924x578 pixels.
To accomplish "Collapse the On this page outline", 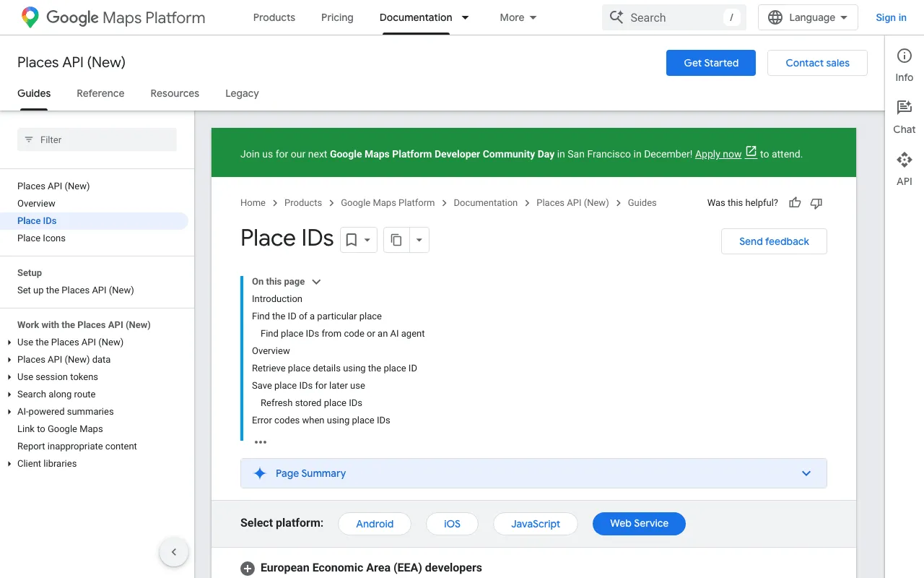I will 316,282.
